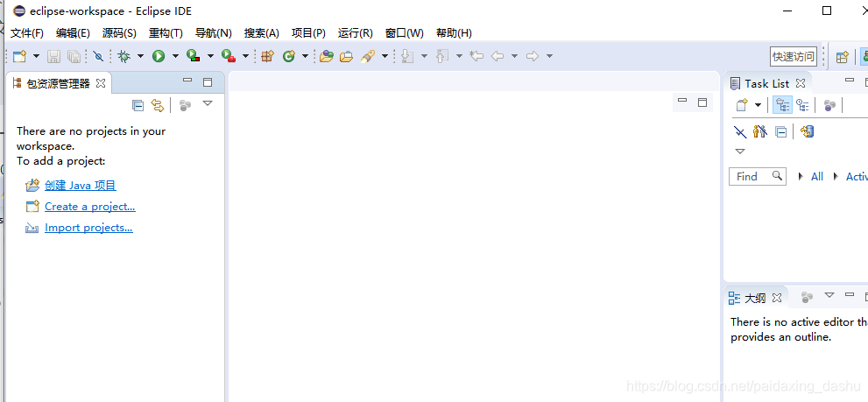Click the Run External Tools icon
Viewport: 868px width, 402px height.
coord(229,56)
